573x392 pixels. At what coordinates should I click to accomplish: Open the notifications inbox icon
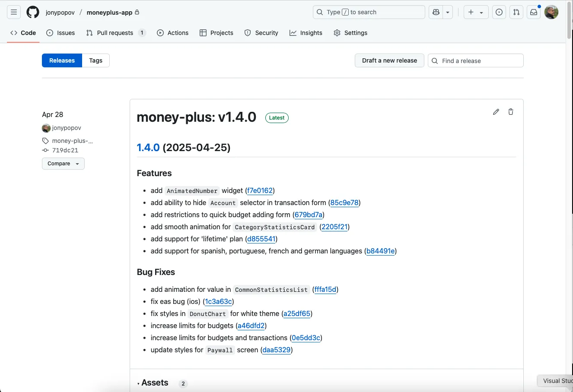tap(534, 12)
